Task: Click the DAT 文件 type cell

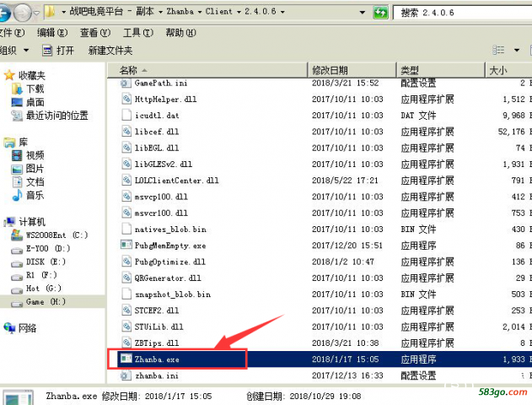Action: (x=418, y=115)
